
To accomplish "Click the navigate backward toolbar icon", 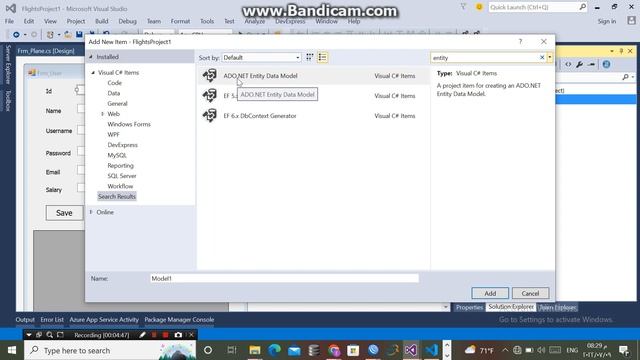I will (x=16, y=35).
